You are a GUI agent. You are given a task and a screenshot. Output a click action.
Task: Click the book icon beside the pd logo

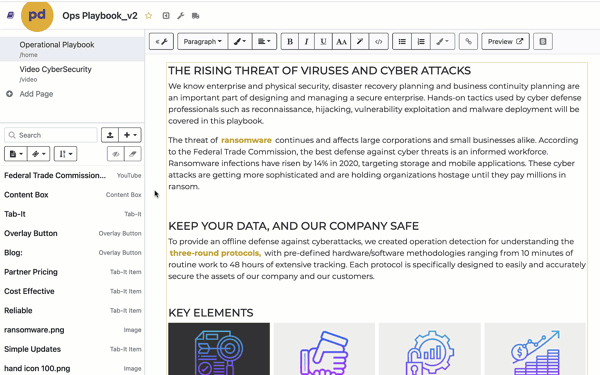(10, 15)
